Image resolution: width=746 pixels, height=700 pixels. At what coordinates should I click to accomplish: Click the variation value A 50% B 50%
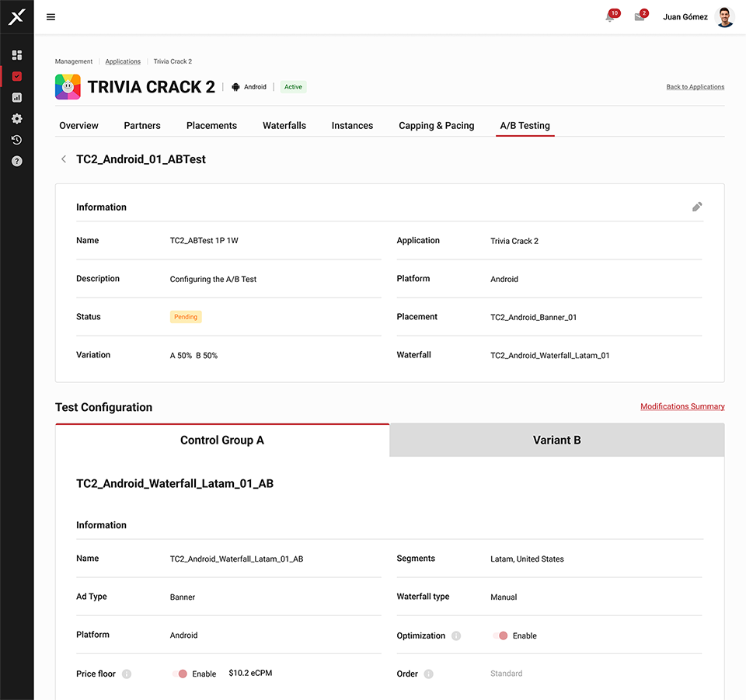193,355
